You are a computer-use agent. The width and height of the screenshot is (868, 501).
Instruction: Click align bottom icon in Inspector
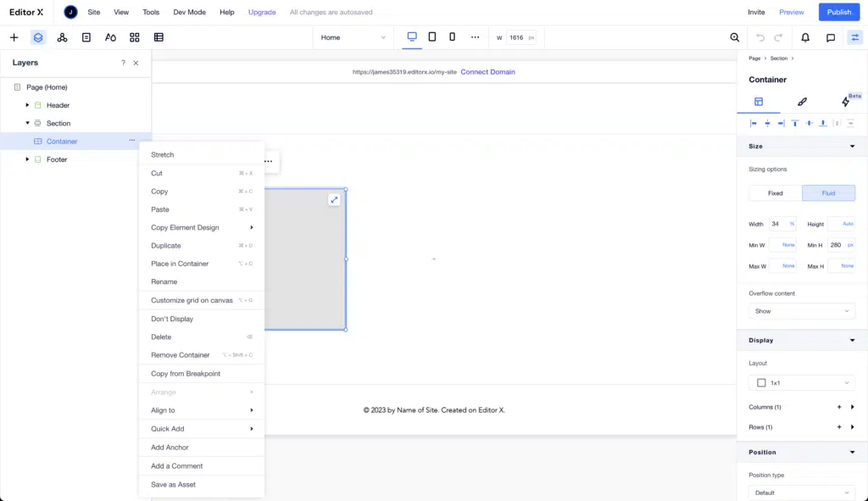point(823,123)
